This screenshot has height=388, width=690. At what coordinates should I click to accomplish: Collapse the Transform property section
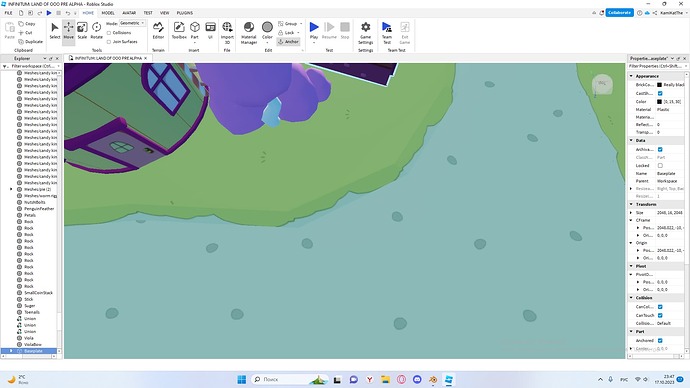631,204
